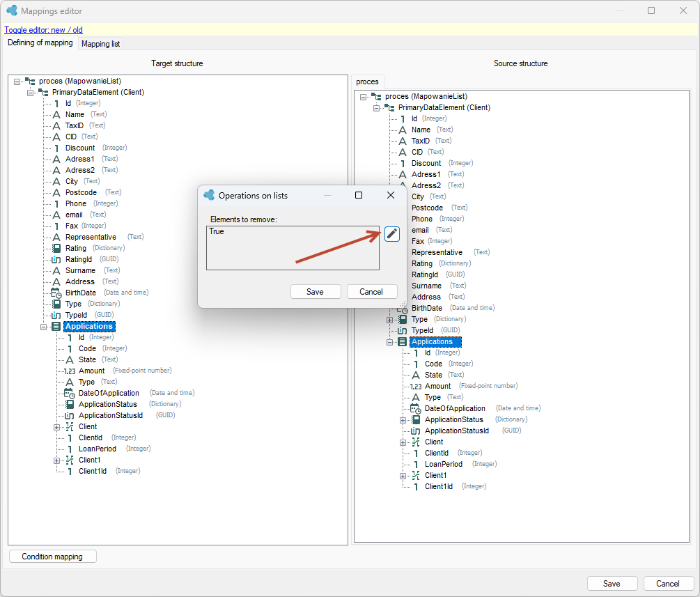Click the pencil edit icon beside Elements to remove
Viewport: 700px width, 597px height.
click(x=391, y=233)
